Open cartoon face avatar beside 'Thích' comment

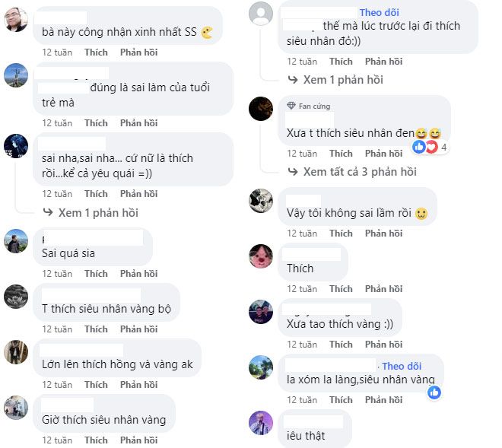click(261, 256)
